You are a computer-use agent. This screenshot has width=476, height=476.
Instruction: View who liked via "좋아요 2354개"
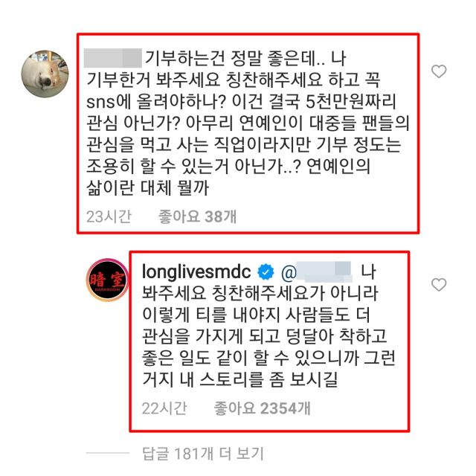[262, 408]
